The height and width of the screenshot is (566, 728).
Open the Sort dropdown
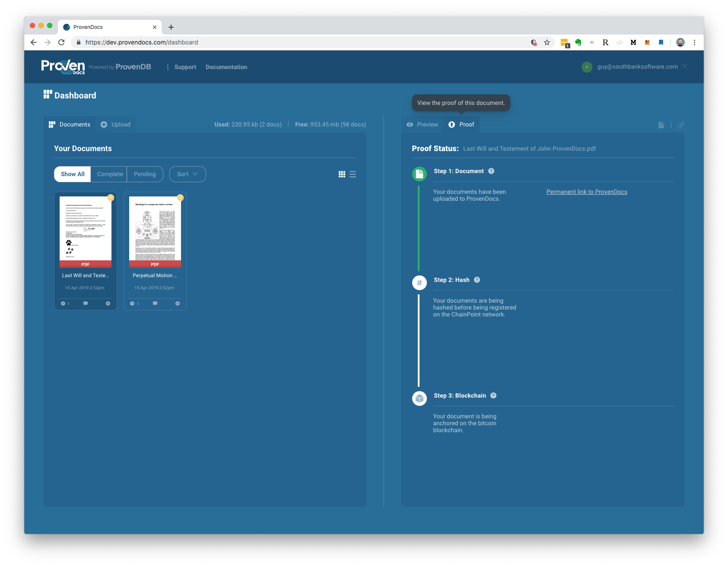pyautogui.click(x=188, y=174)
